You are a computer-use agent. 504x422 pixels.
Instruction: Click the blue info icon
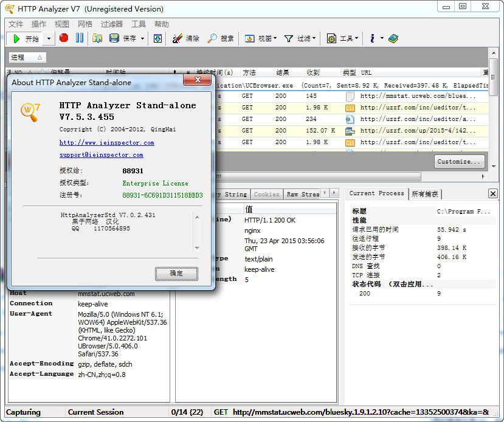click(372, 38)
